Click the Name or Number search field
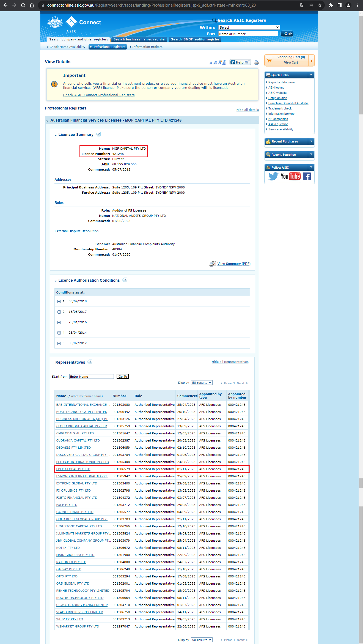The image size is (363, 644). [x=248, y=34]
